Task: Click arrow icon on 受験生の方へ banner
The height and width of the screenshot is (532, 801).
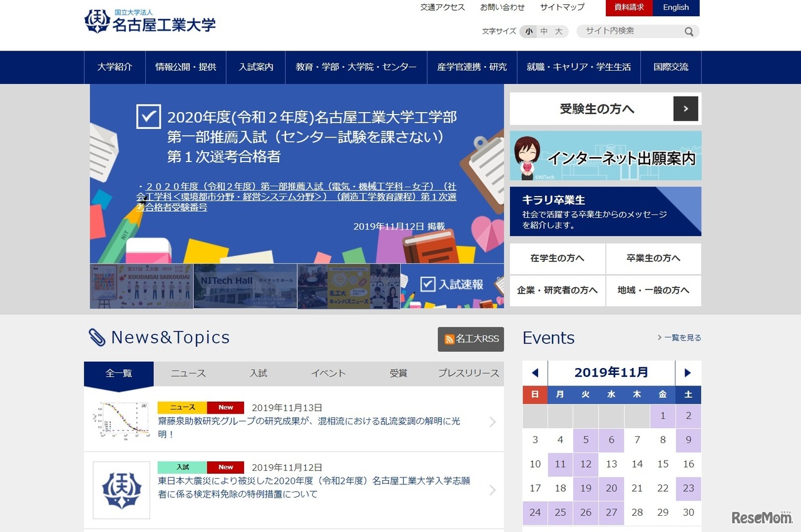Action: pyautogui.click(x=686, y=109)
